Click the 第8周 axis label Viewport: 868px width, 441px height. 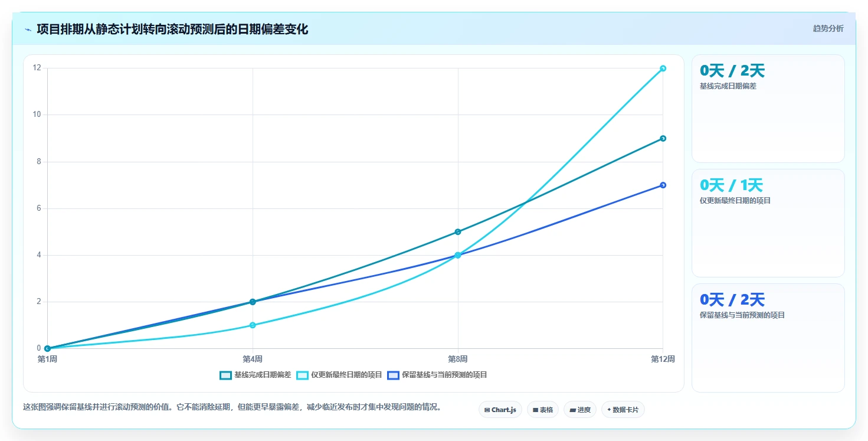click(x=458, y=359)
